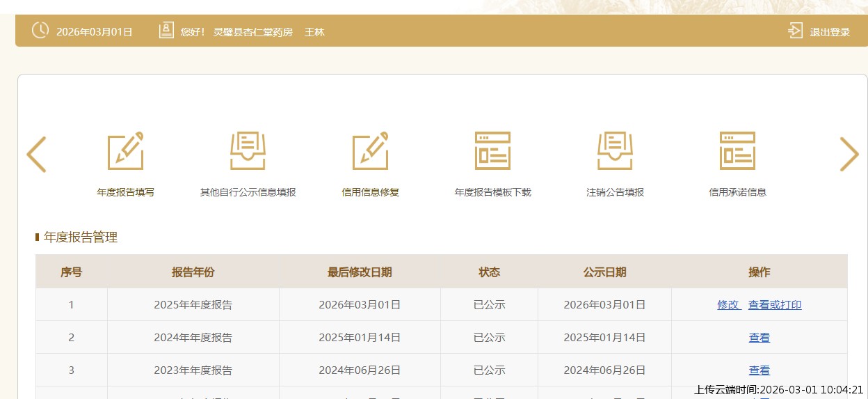
Task: Click the 灵璧县杏仁堂药房 company name
Action: [253, 32]
